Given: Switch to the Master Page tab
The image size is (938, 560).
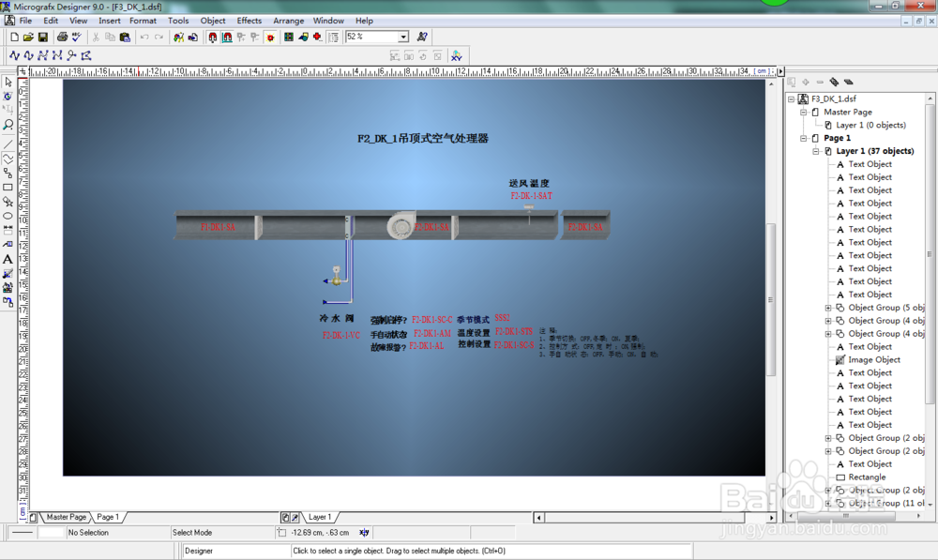Looking at the screenshot, I should click(66, 517).
